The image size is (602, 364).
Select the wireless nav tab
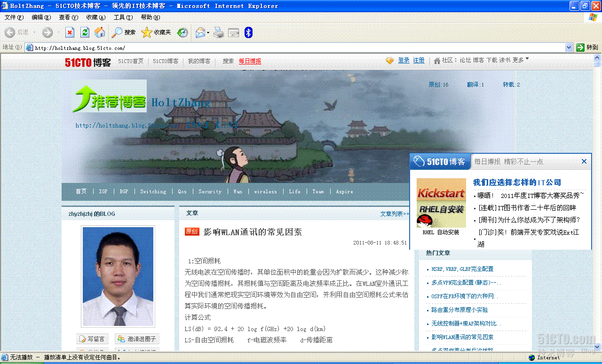(x=265, y=191)
